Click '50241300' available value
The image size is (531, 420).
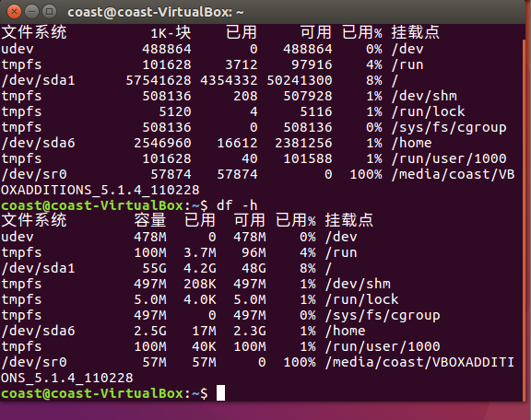pos(300,80)
